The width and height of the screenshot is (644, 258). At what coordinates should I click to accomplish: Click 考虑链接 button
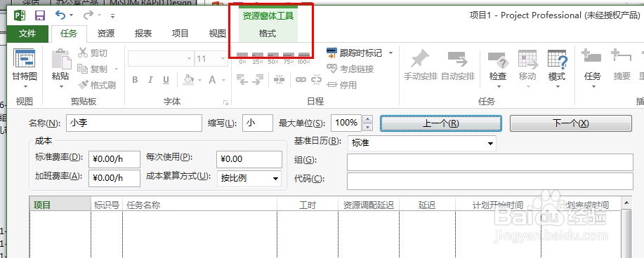point(350,69)
